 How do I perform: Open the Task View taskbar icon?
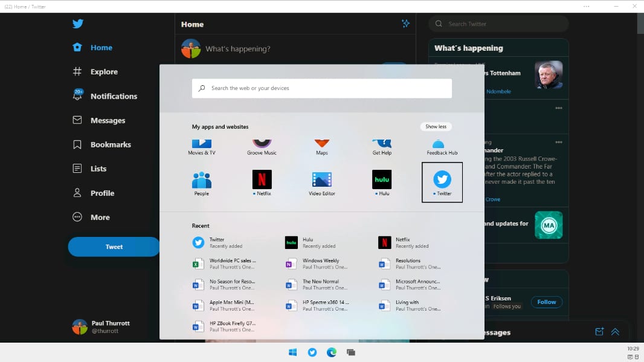pyautogui.click(x=350, y=352)
